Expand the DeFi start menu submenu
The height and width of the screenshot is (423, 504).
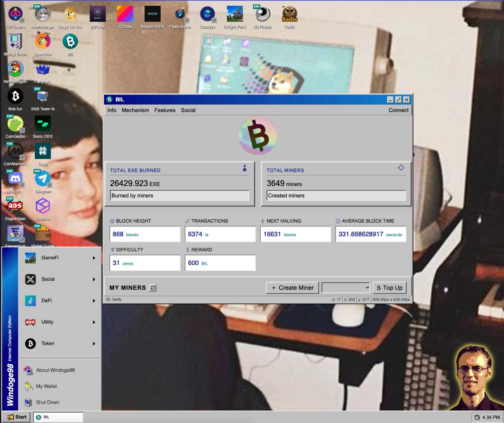point(59,301)
